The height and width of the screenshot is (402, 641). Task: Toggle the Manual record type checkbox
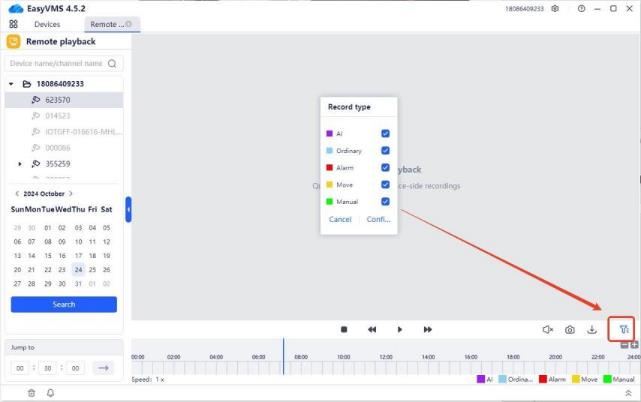click(x=385, y=201)
